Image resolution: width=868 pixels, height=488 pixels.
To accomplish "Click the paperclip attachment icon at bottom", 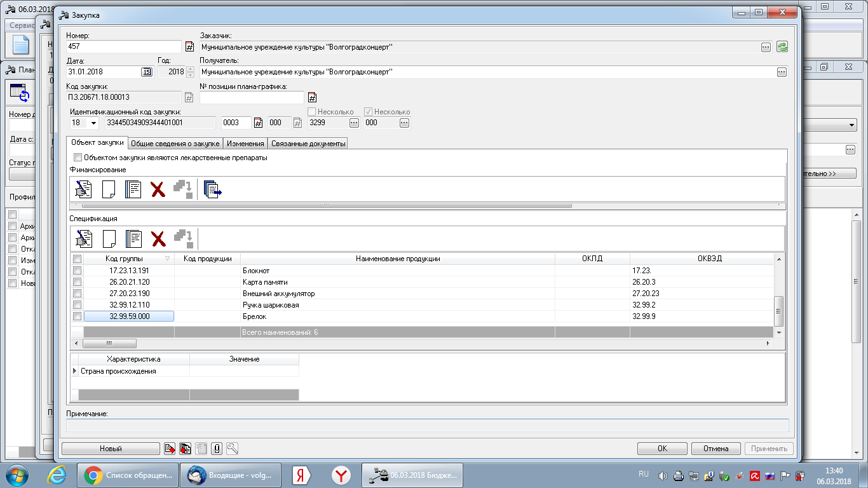I will coord(217,449).
